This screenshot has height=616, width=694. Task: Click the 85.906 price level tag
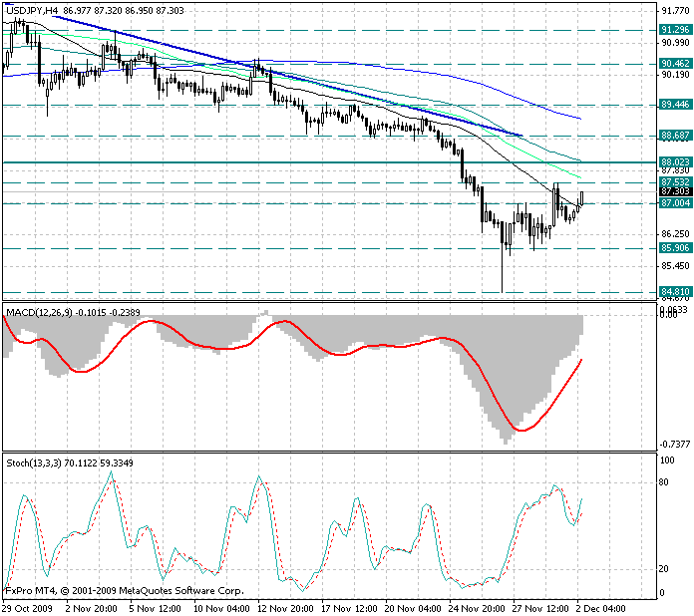click(675, 247)
